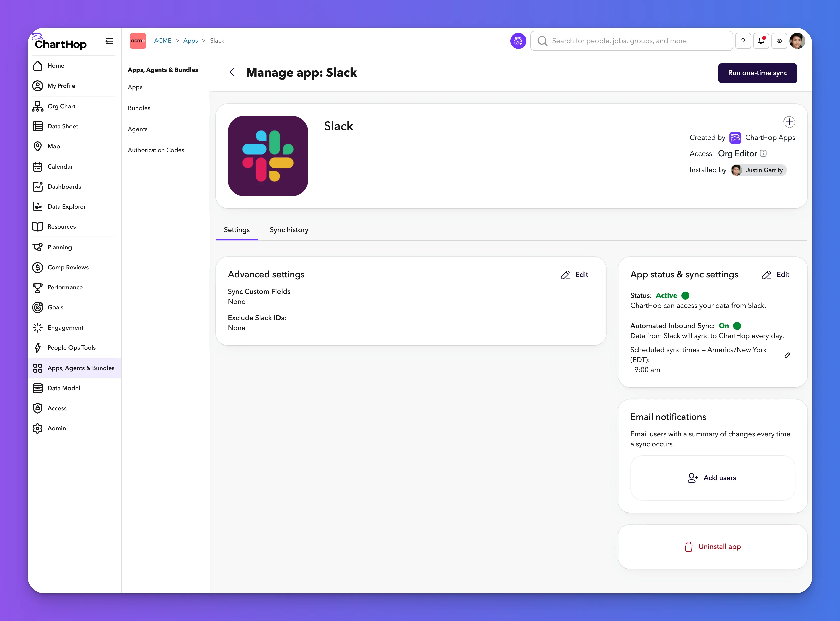Click the green Active status label
Viewport: 840px width, 621px height.
click(x=666, y=296)
